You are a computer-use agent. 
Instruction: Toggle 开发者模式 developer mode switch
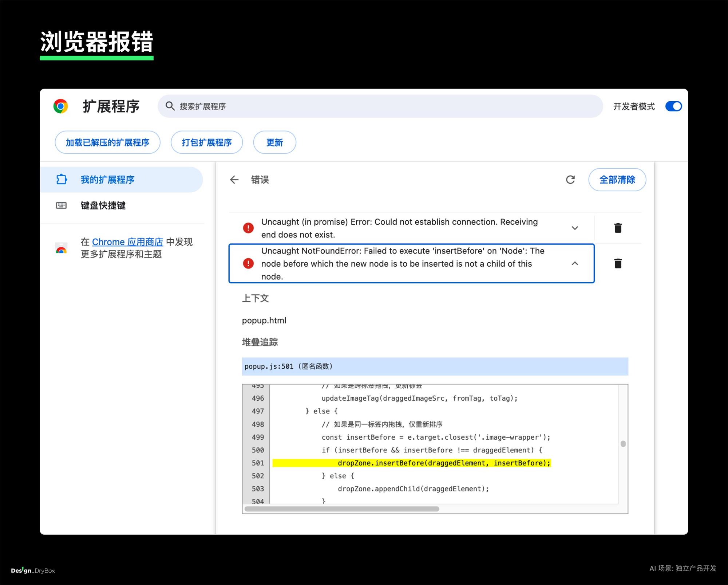pos(673,106)
